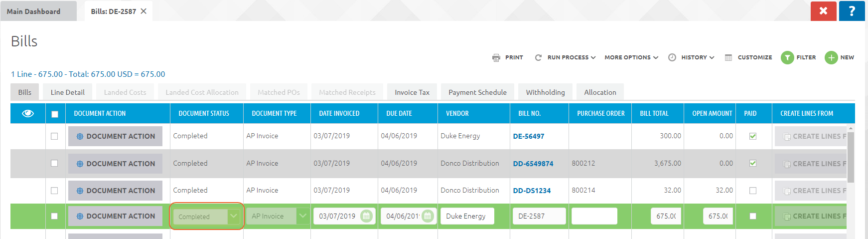Open bill link DD-6549874
Image resolution: width=868 pixels, height=239 pixels.
[533, 164]
